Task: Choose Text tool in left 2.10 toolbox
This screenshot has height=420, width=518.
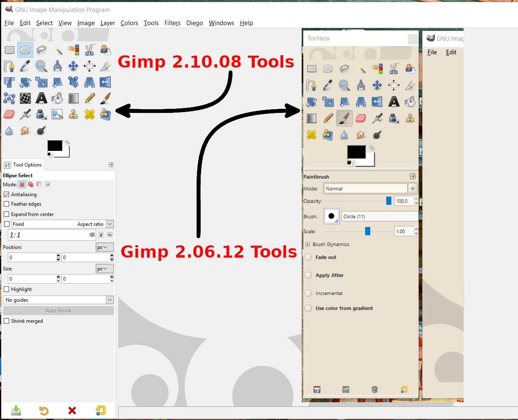Action: coord(41,98)
